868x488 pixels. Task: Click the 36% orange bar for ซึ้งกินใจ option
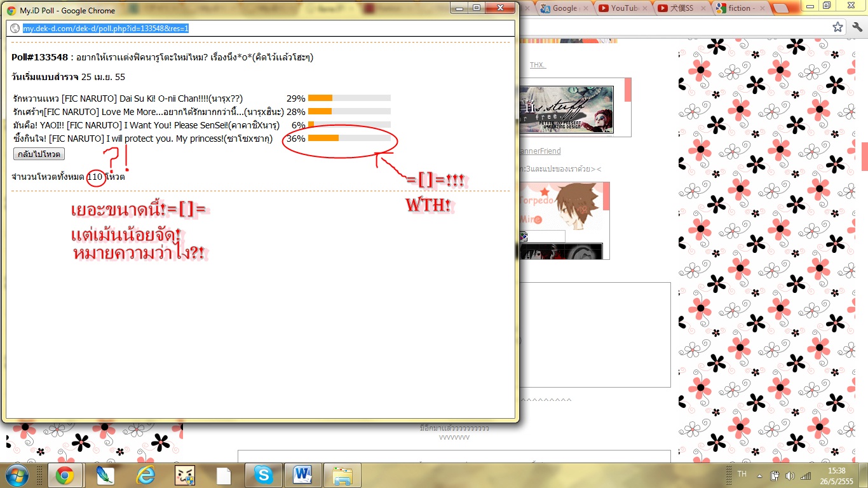click(x=323, y=138)
